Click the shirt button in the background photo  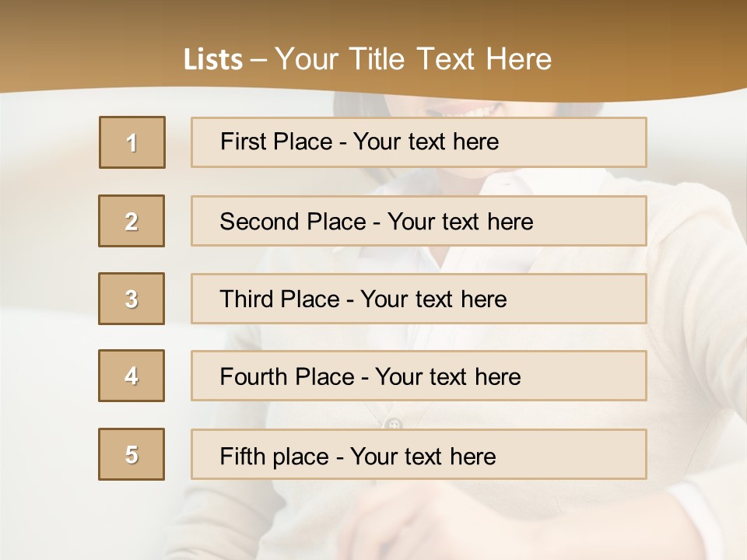click(394, 425)
